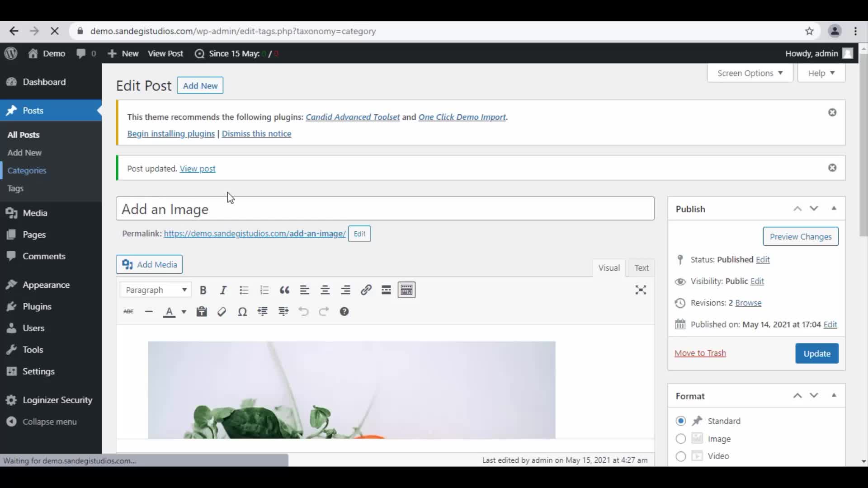Open keyboard shortcuts help icon
868x488 pixels.
coord(344,312)
